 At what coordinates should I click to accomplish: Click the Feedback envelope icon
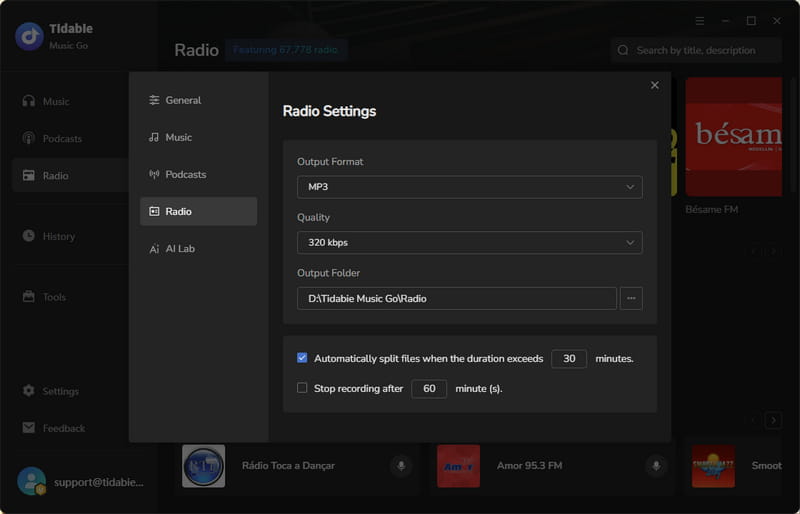tap(29, 428)
